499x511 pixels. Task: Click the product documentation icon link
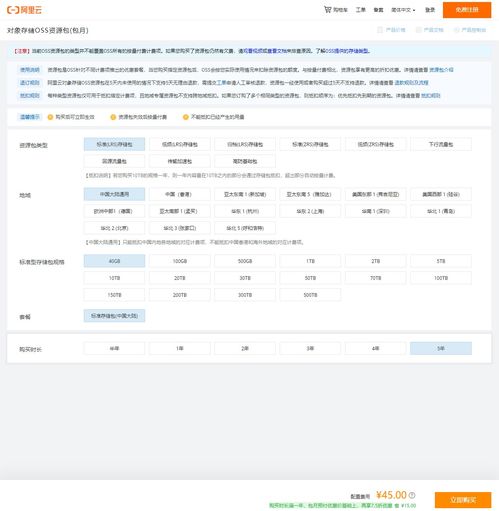point(430,30)
